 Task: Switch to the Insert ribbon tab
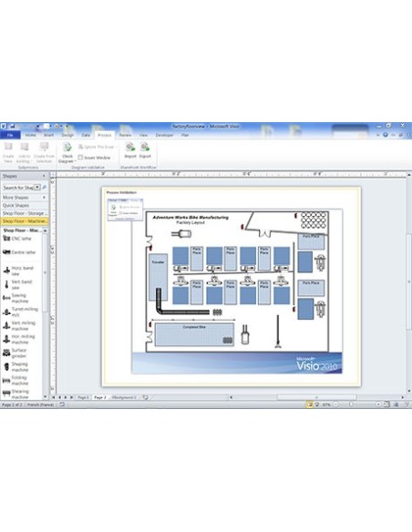pos(49,135)
